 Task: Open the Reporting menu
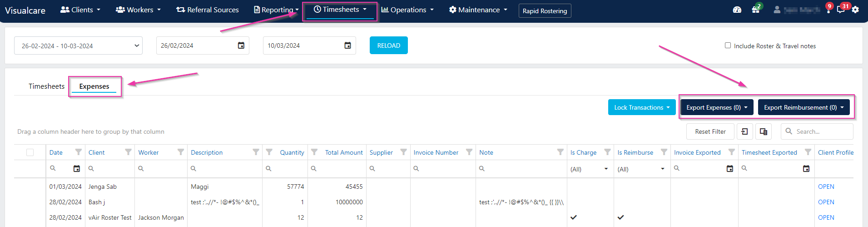tap(276, 10)
